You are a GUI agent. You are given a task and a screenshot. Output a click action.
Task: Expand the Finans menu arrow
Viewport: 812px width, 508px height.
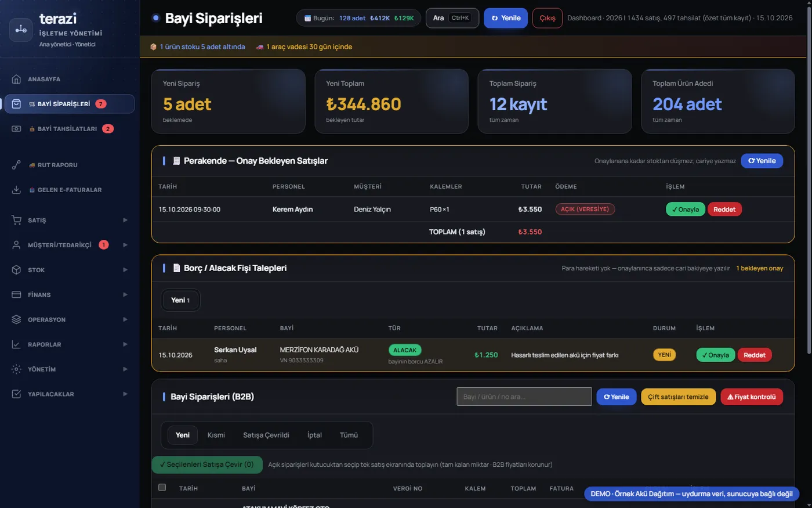[x=125, y=295]
